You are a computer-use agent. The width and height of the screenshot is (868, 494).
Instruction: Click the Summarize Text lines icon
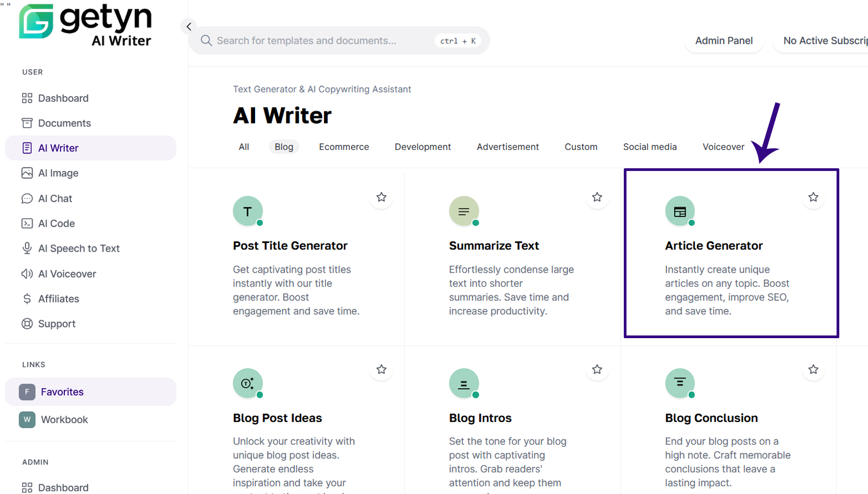click(464, 211)
